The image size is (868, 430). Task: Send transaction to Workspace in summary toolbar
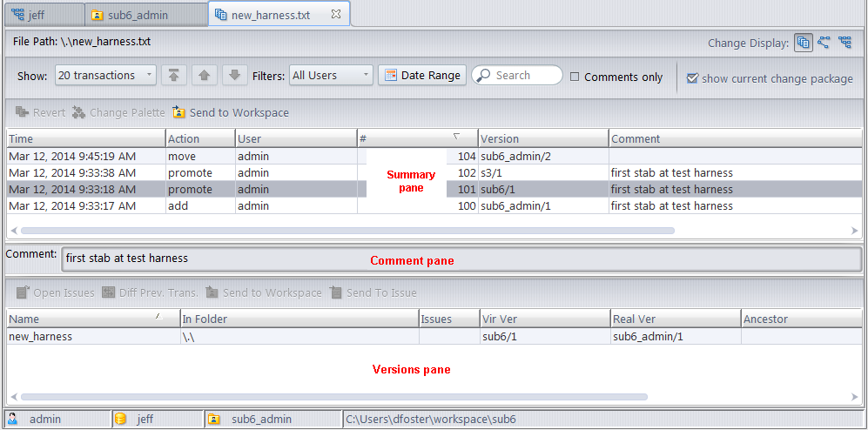click(231, 112)
